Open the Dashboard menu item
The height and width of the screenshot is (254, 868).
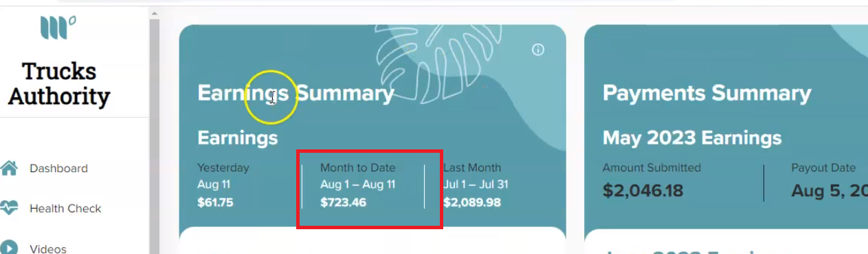(x=58, y=169)
